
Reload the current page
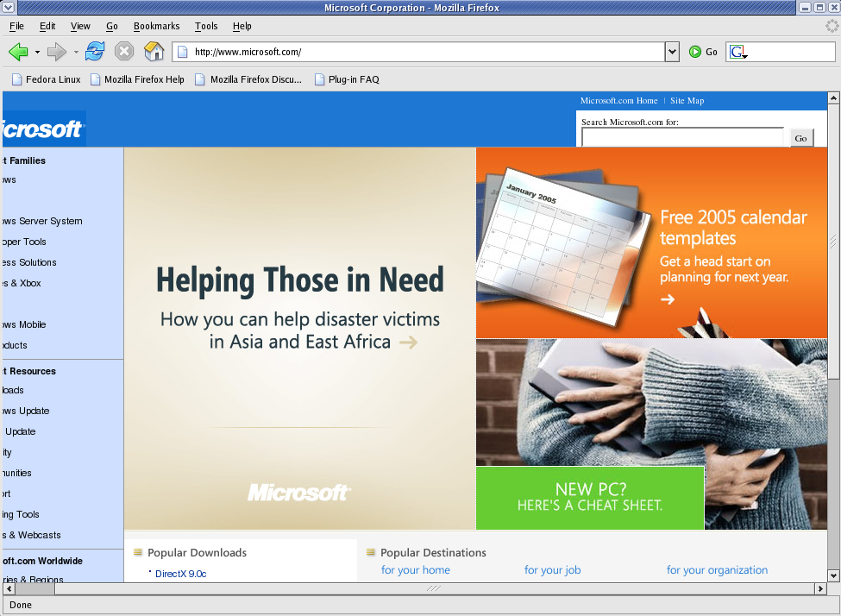point(95,52)
